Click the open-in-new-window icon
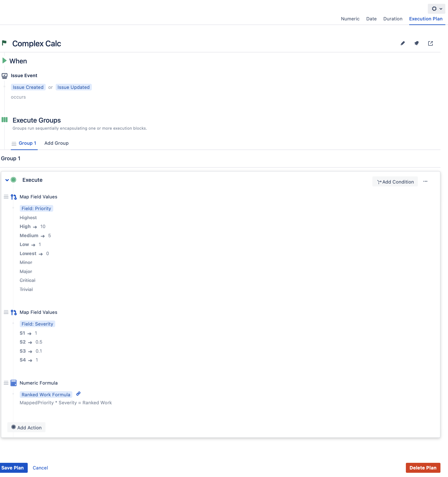Screen dimensions: 448x477 430,43
